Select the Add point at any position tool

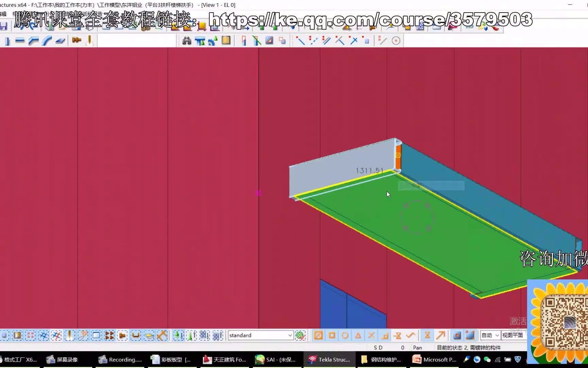(x=366, y=41)
